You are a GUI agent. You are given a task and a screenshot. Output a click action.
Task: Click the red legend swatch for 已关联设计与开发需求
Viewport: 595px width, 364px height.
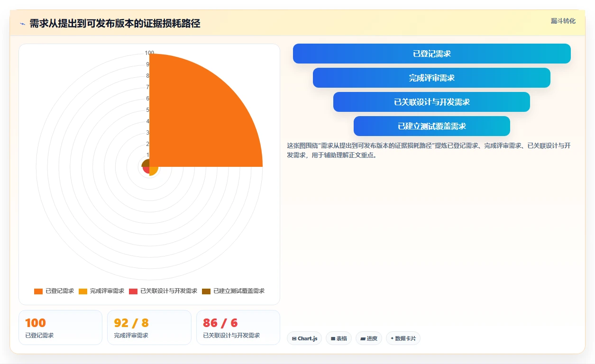click(x=133, y=291)
